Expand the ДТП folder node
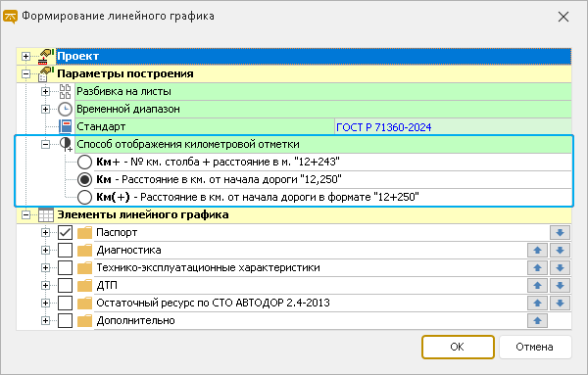This screenshot has width=588, height=375. click(x=45, y=286)
